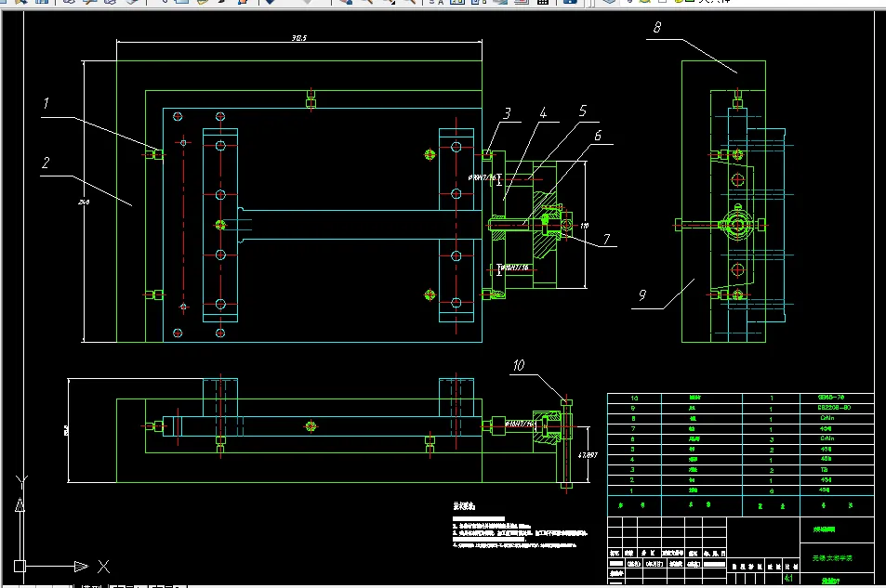
Task: Click item number 9 in the parts list
Action: coord(633,408)
